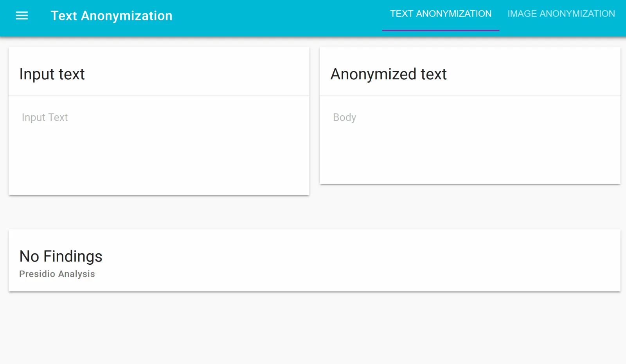Click blank space inside Input text card
The height and width of the screenshot is (364, 626).
tap(159, 164)
